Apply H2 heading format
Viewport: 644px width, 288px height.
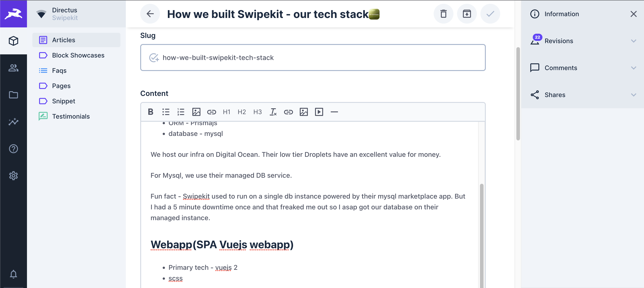coord(242,112)
